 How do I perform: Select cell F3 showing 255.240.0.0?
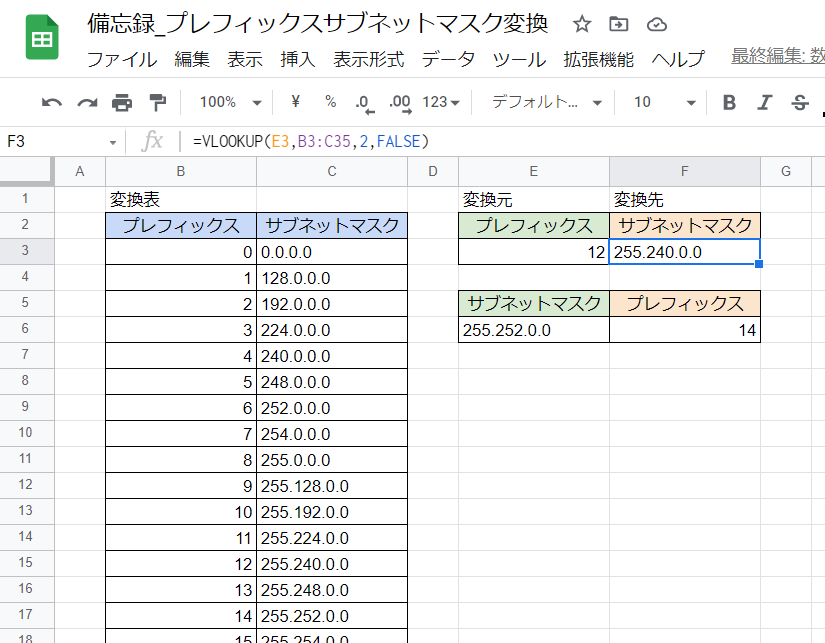tap(685, 252)
